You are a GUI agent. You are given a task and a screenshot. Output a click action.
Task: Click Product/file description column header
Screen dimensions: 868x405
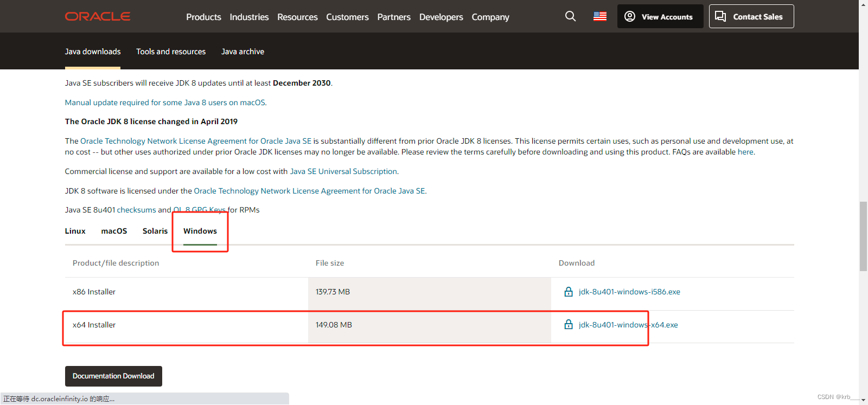pyautogui.click(x=116, y=263)
